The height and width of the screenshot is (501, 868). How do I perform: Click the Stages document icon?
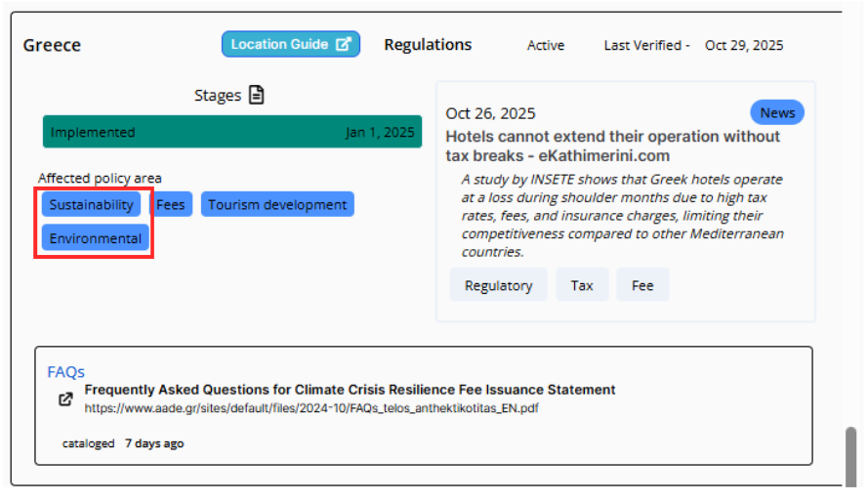[256, 95]
